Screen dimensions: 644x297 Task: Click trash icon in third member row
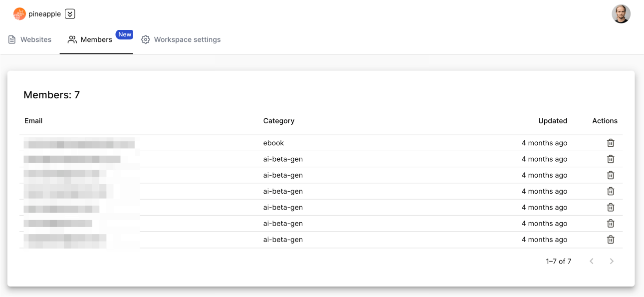tap(610, 175)
